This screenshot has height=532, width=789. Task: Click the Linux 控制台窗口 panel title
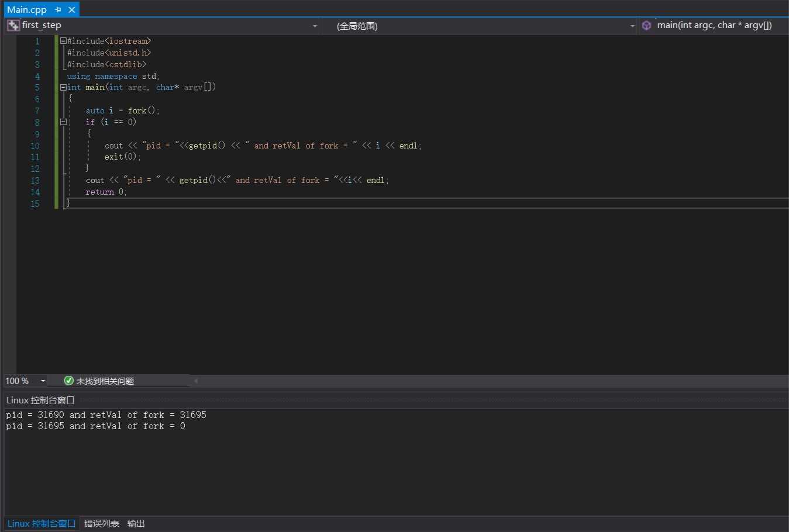pos(40,400)
